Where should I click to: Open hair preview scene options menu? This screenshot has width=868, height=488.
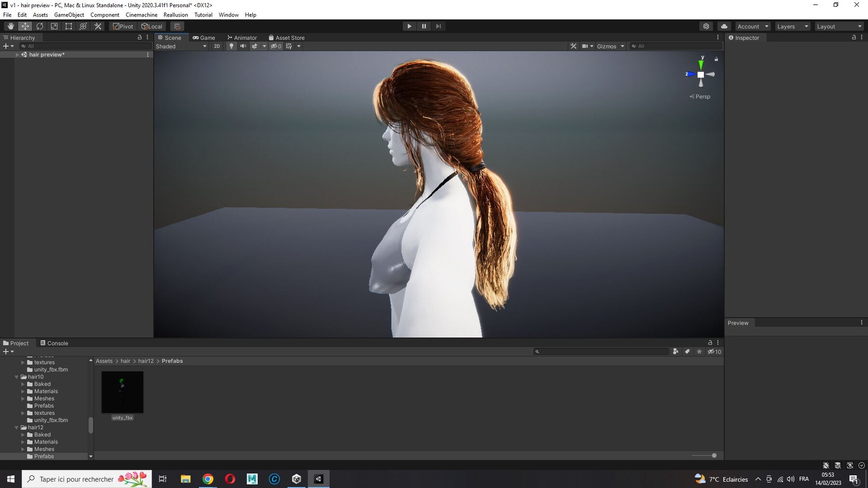[x=148, y=54]
